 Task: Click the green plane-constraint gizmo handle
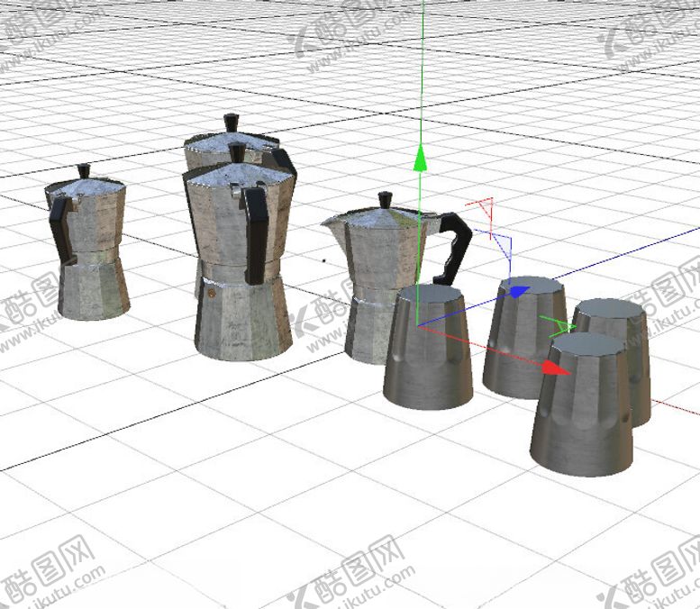tap(558, 326)
